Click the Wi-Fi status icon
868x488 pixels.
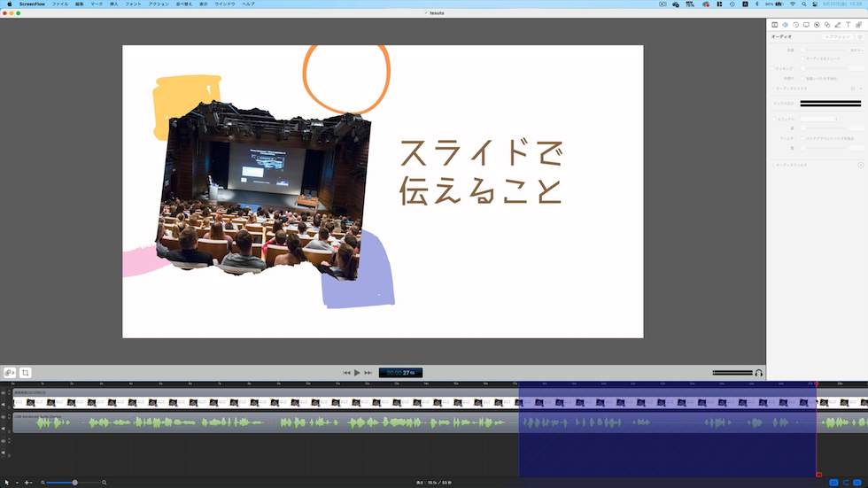(x=793, y=4)
